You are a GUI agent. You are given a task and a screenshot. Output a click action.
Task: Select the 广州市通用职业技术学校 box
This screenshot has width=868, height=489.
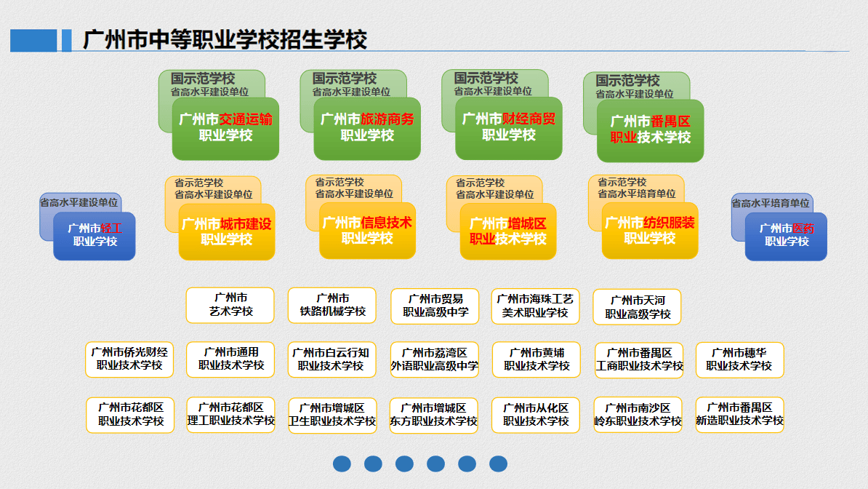tap(231, 359)
